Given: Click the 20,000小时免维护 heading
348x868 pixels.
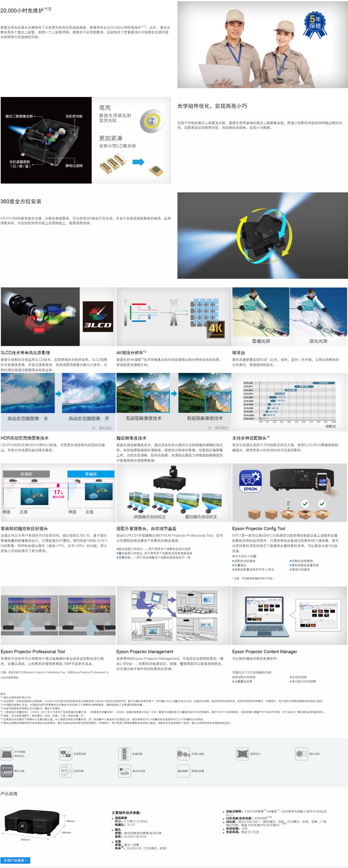Looking at the screenshot, I should [x=26, y=10].
